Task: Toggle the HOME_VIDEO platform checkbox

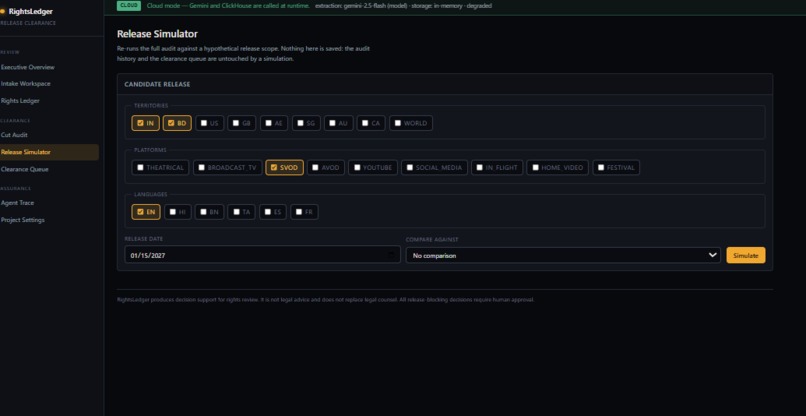Action: click(x=535, y=168)
